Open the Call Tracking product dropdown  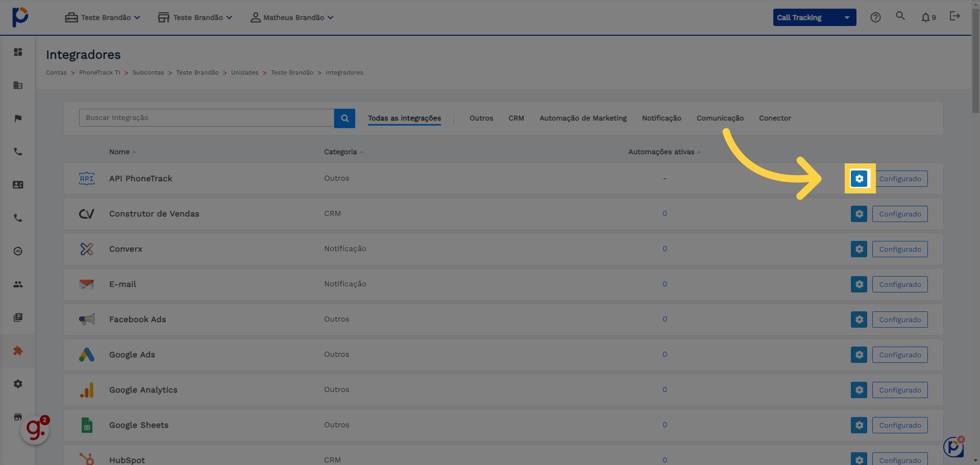(815, 17)
